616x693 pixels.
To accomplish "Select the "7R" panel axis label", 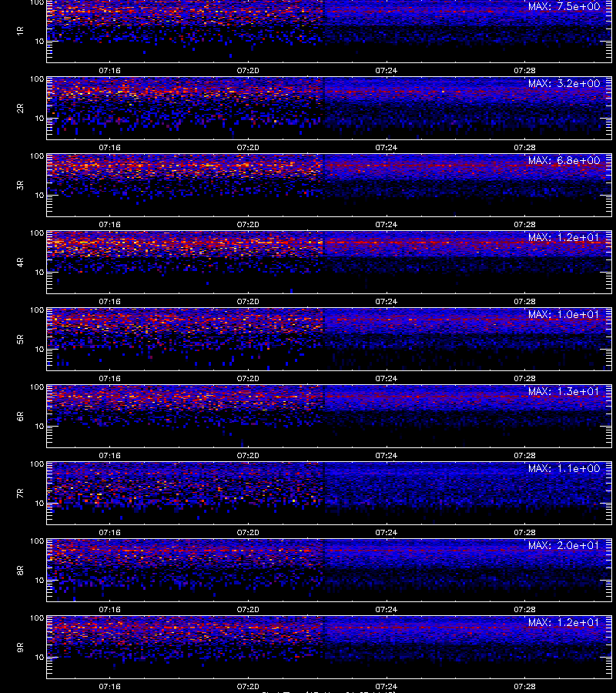I will click(20, 493).
